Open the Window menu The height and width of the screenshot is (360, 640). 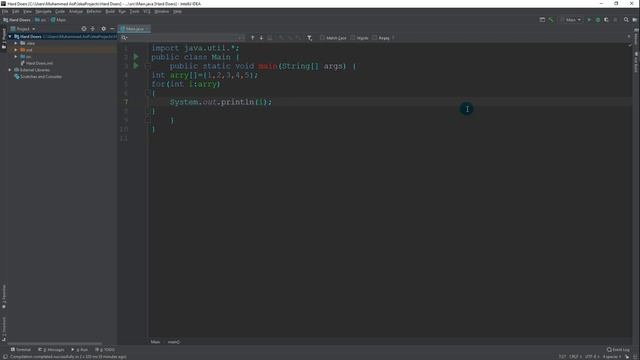click(162, 11)
